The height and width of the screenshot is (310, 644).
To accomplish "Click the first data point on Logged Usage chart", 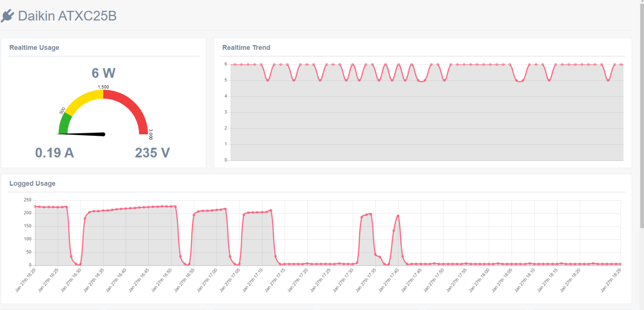I will click(35, 207).
